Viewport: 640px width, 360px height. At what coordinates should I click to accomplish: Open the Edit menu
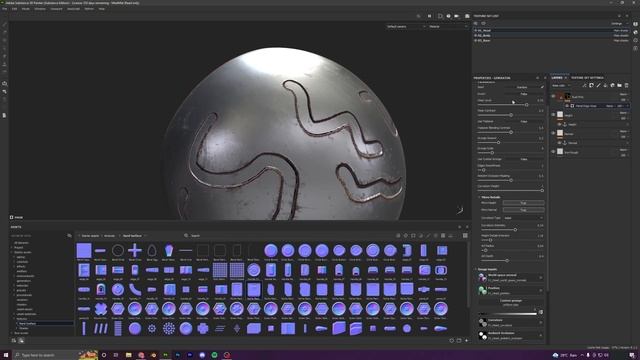click(x=14, y=9)
